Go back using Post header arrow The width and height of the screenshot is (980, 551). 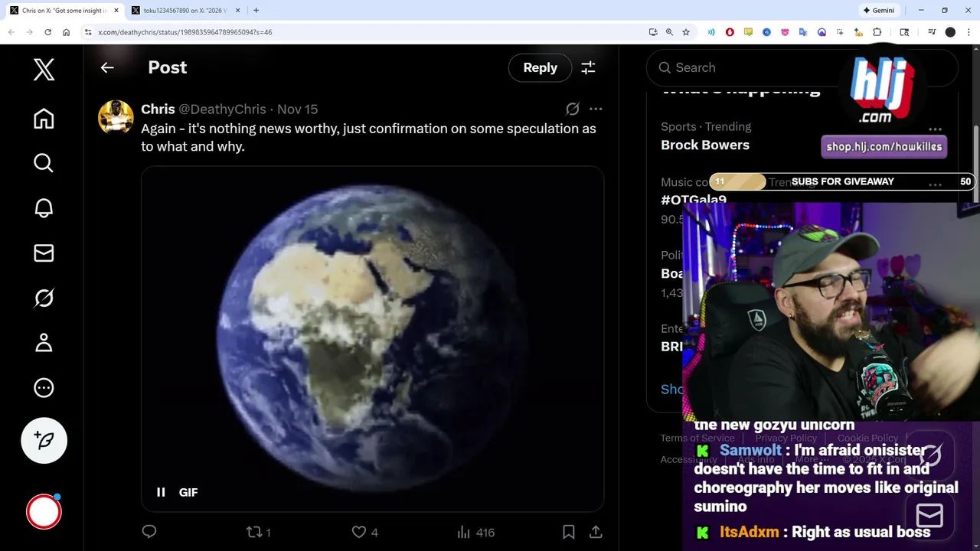107,67
